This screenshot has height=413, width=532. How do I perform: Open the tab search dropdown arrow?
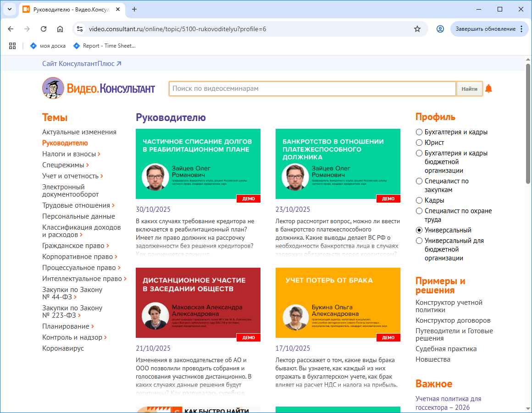(x=9, y=9)
